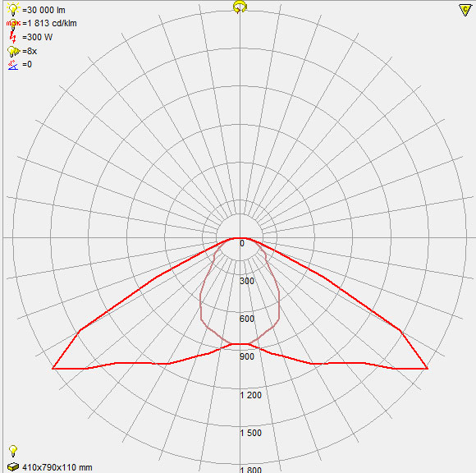Image resolution: width=476 pixels, height=473 pixels.
Task: Click the yellow C-plane triangle icon
Action: tap(465, 10)
